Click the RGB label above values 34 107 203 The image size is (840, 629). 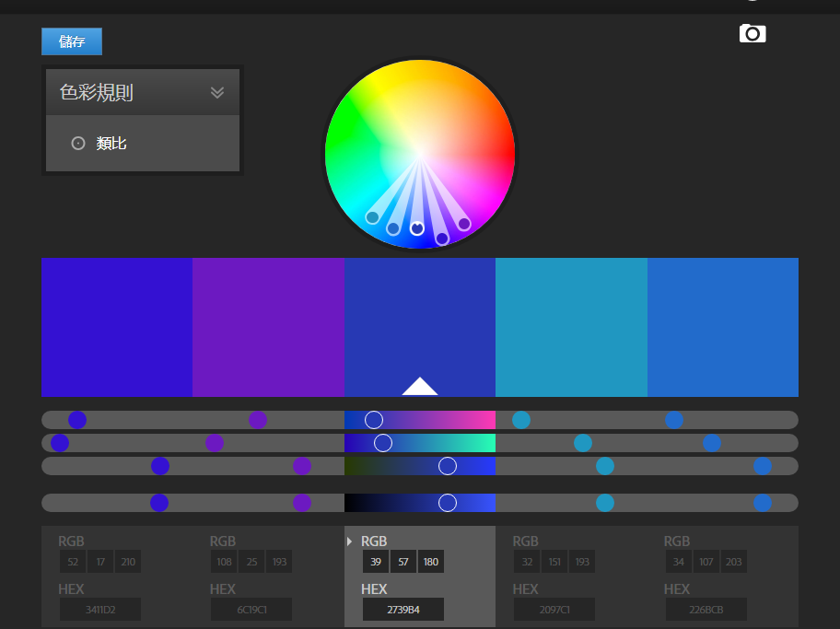click(x=677, y=542)
